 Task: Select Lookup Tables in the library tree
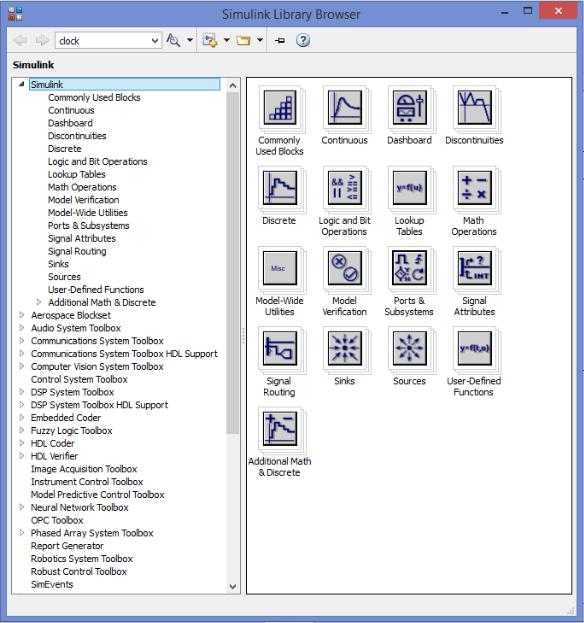click(77, 174)
